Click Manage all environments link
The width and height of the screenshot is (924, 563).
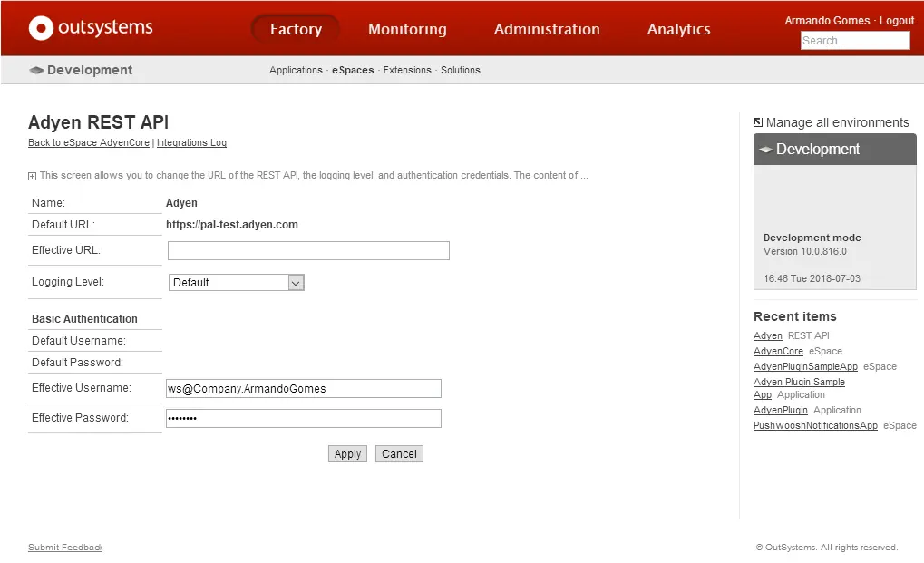coord(837,122)
